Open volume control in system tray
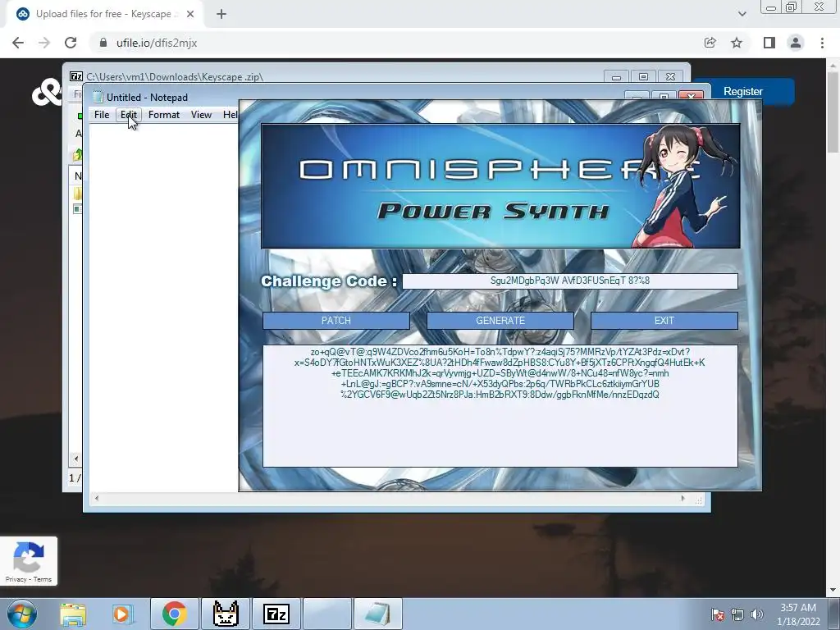The height and width of the screenshot is (630, 840). coord(757,614)
